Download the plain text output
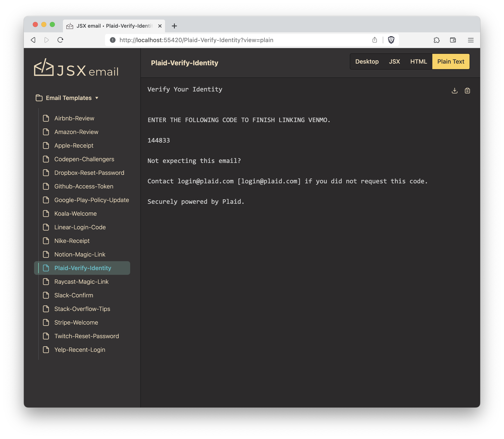The image size is (504, 439). coord(454,91)
